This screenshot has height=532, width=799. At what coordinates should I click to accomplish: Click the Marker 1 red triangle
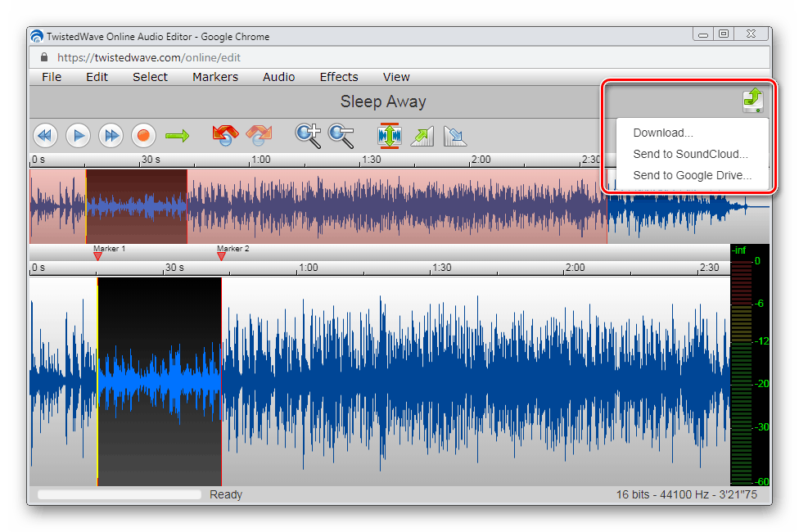97,256
